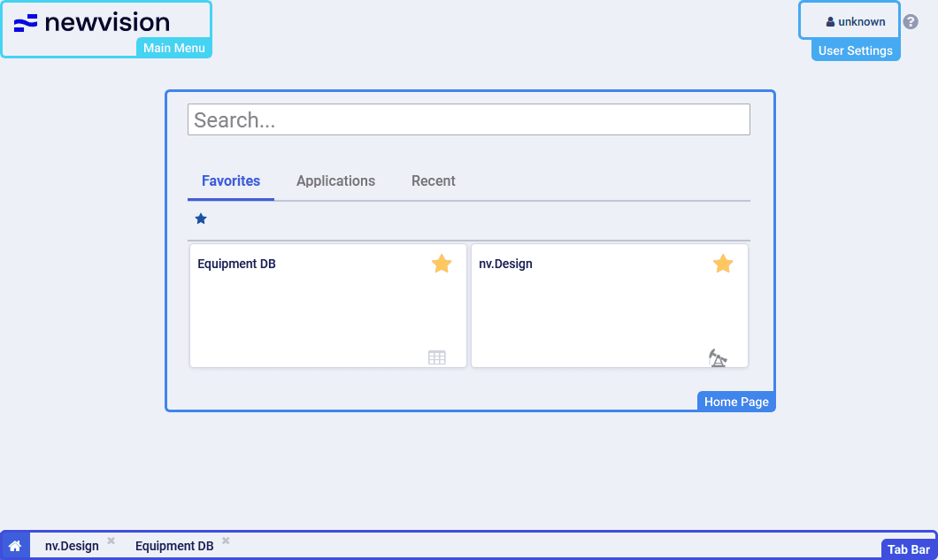The width and height of the screenshot is (938, 560).
Task: Open main menu via the newvision logo
Action: (x=92, y=23)
